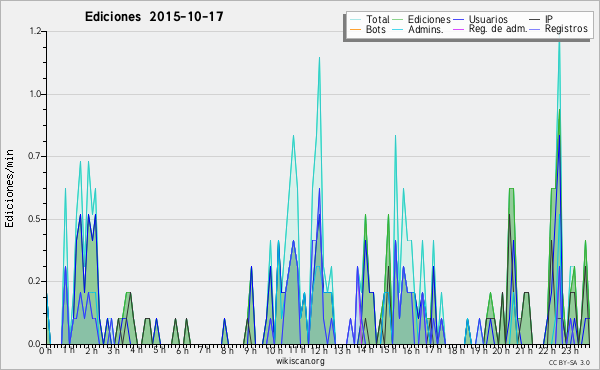Select the Total legend label
This screenshot has width=600, height=370.
(x=378, y=19)
